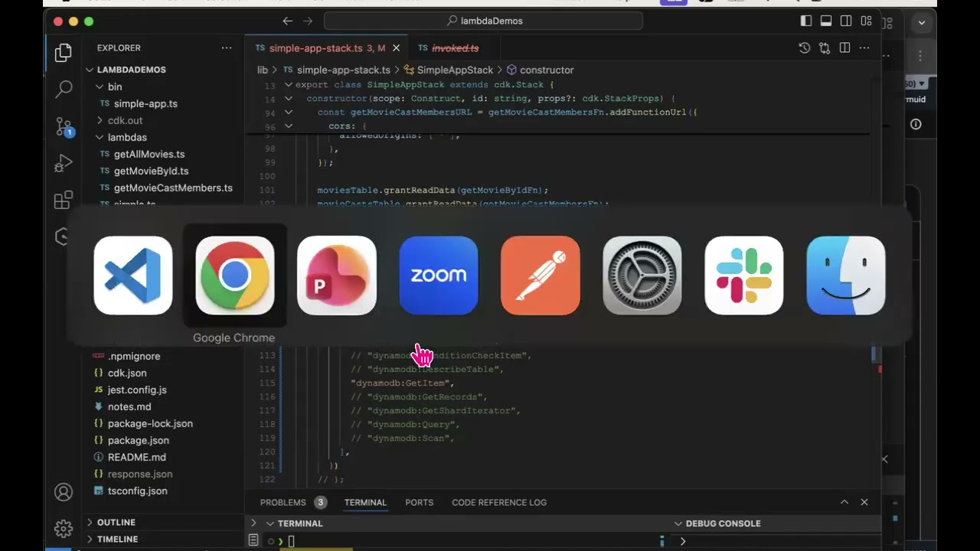Open simple-app.ts in Explorer
This screenshot has width=980, height=551.
(145, 103)
